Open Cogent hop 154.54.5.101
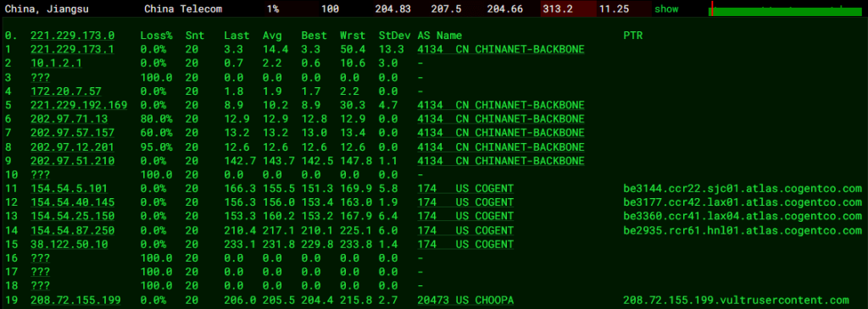The width and height of the screenshot is (868, 309). (70, 189)
